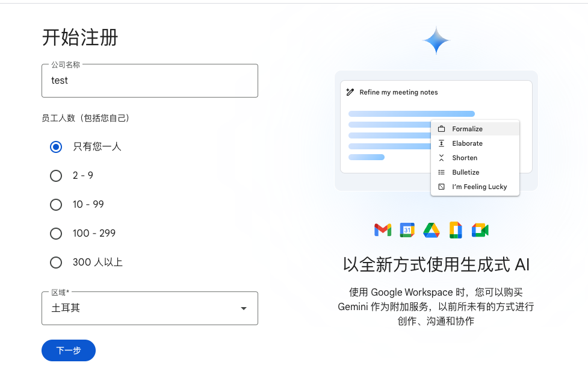This screenshot has width=588, height=392.
Task: Click the 以全新方式使用生成式 AI heading
Action: (x=436, y=264)
